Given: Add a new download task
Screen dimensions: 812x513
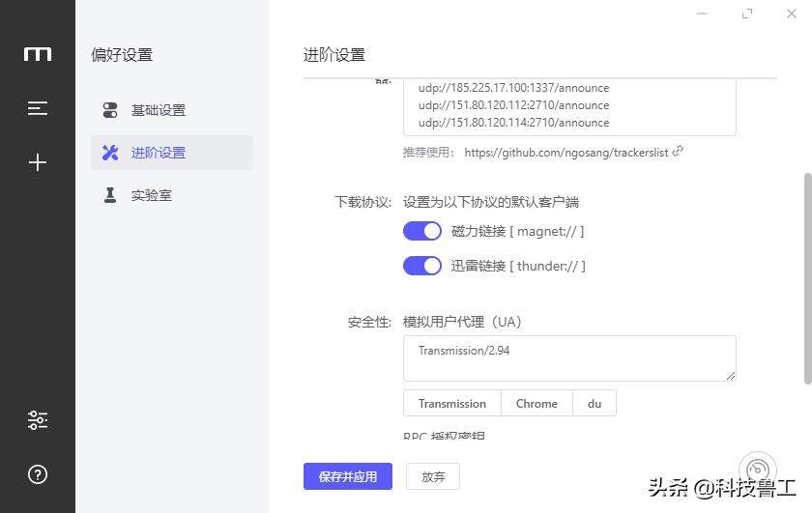Looking at the screenshot, I should (x=38, y=162).
